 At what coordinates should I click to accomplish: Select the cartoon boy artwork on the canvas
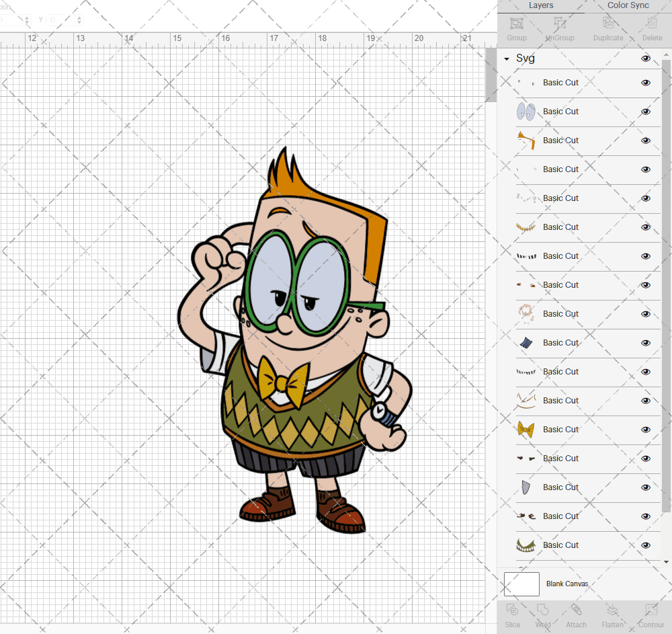[295, 341]
